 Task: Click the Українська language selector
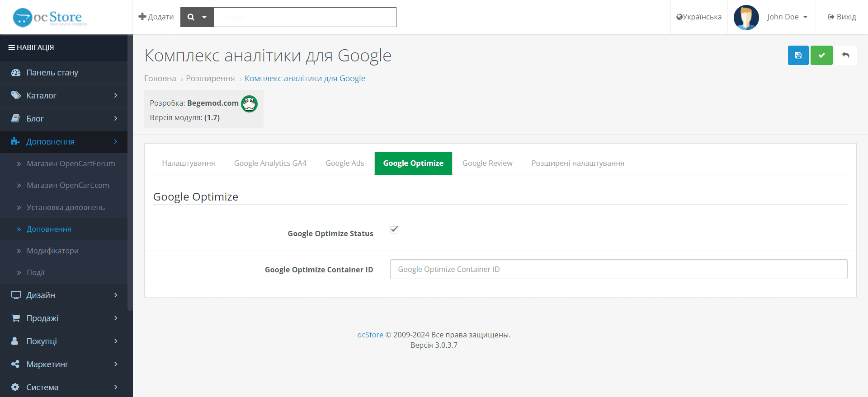(699, 17)
